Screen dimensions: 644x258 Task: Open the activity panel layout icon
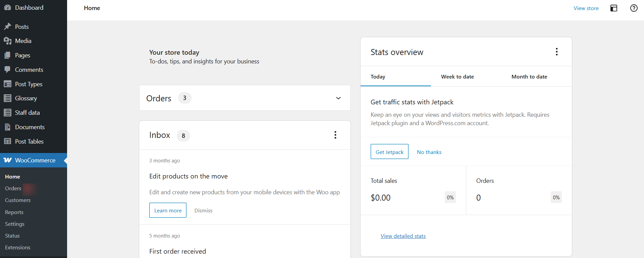[x=614, y=8]
